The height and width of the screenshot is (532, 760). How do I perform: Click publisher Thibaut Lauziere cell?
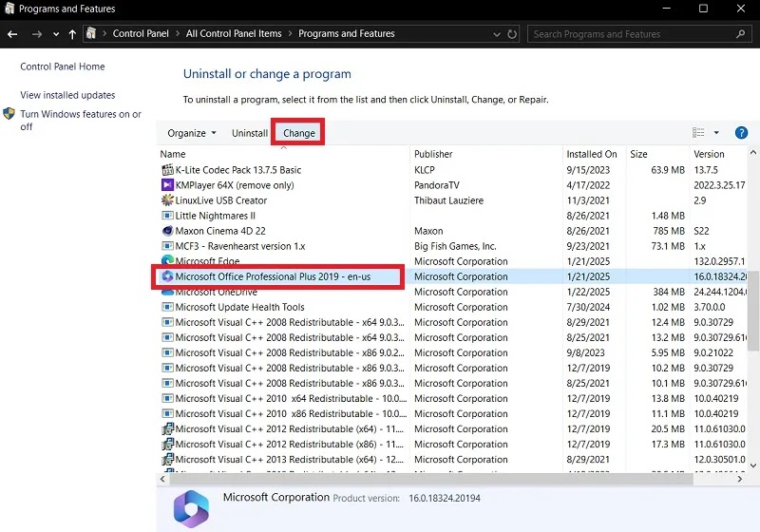[448, 200]
